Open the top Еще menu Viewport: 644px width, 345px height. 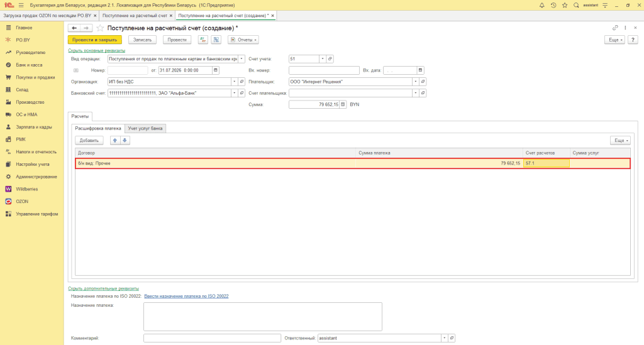[x=614, y=40]
